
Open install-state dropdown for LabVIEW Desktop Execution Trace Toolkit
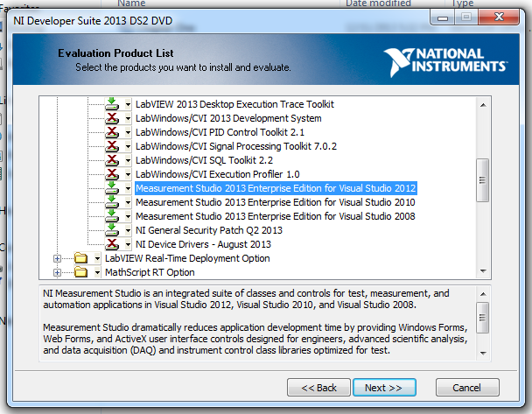128,104
